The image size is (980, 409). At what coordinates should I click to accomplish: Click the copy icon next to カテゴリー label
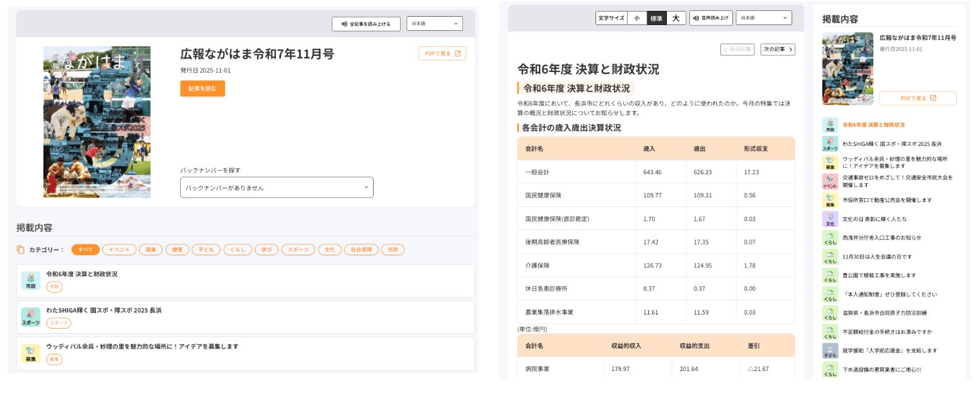click(x=21, y=250)
